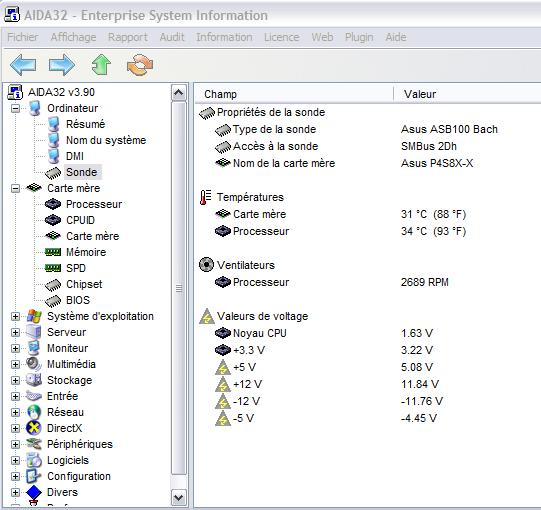The image size is (541, 510).
Task: Click the Moniteur icon in tree
Action: coord(34,348)
